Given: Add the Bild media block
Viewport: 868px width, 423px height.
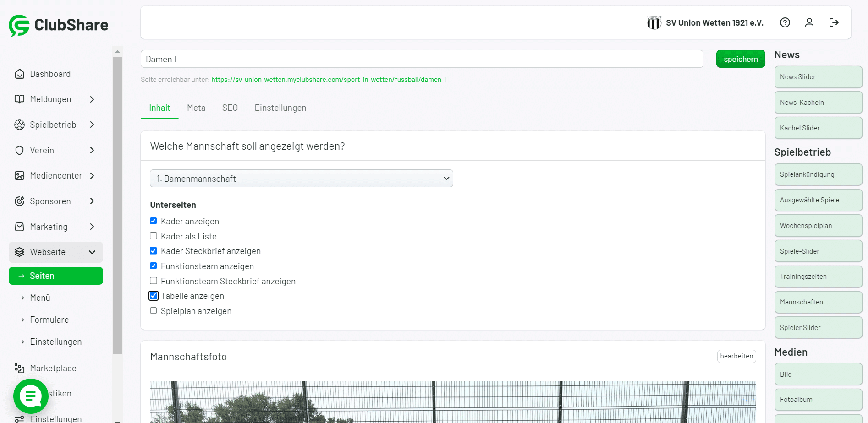Looking at the screenshot, I should [x=818, y=374].
